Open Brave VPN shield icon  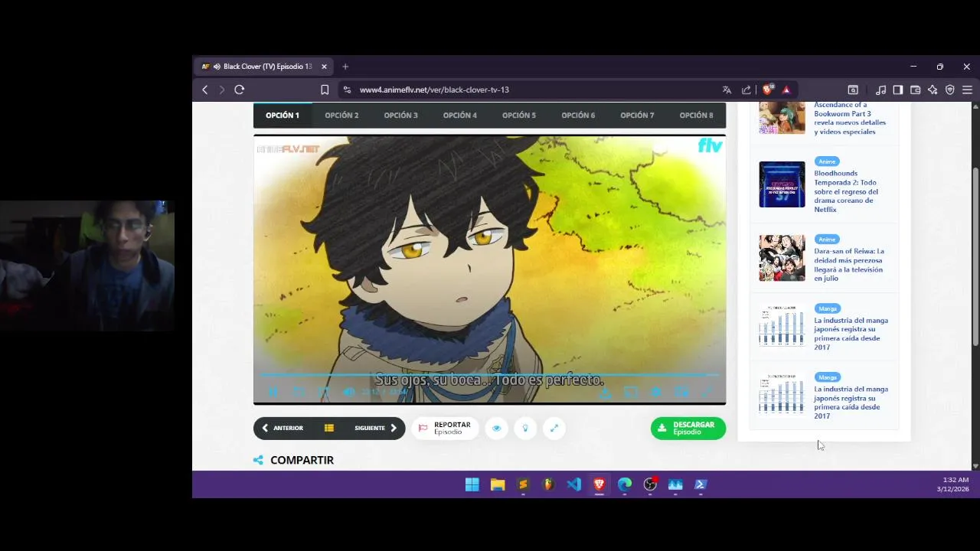tap(950, 90)
